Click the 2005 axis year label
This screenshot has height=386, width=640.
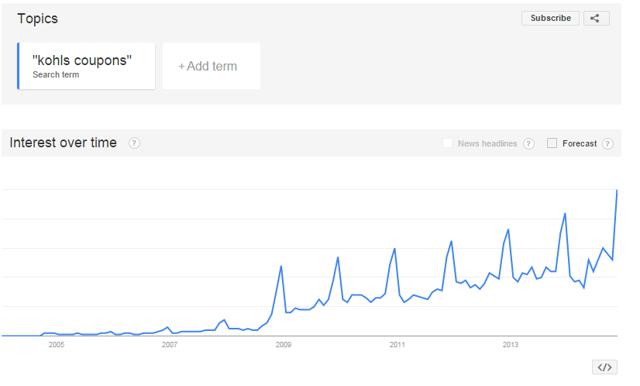(x=56, y=345)
